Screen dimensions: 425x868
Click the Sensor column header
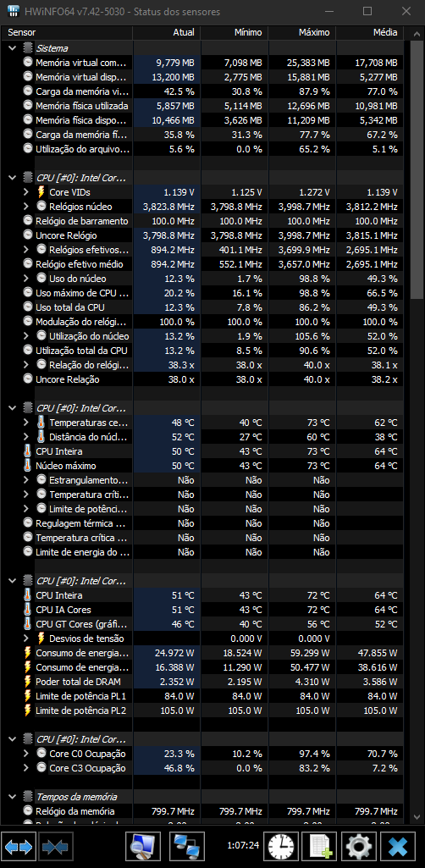[68, 33]
